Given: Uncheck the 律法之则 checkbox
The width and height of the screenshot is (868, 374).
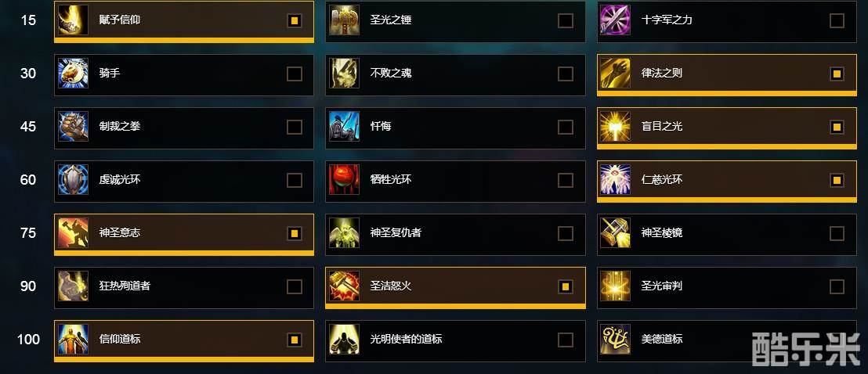Looking at the screenshot, I should [837, 74].
